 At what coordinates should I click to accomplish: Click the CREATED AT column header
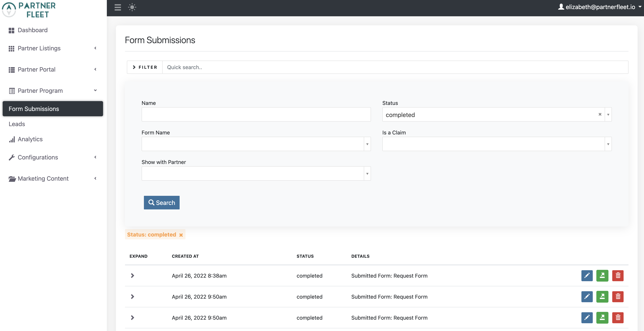pos(185,256)
